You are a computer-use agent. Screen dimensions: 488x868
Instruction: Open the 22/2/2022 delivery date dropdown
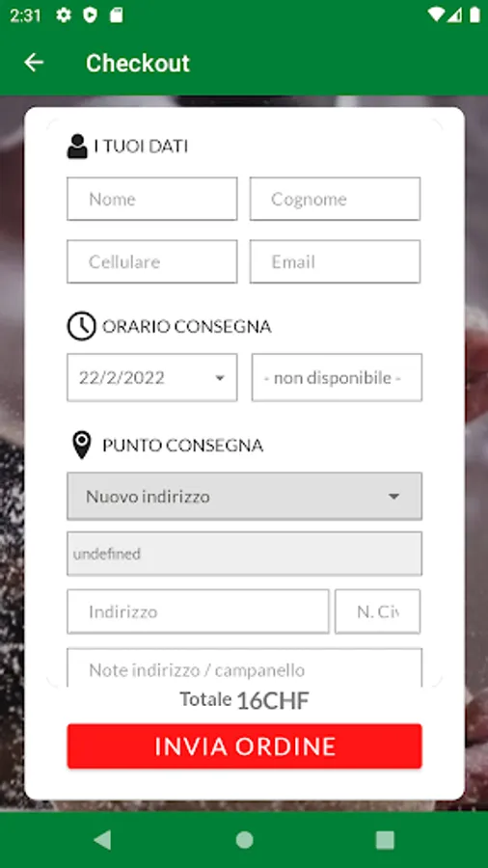[152, 377]
